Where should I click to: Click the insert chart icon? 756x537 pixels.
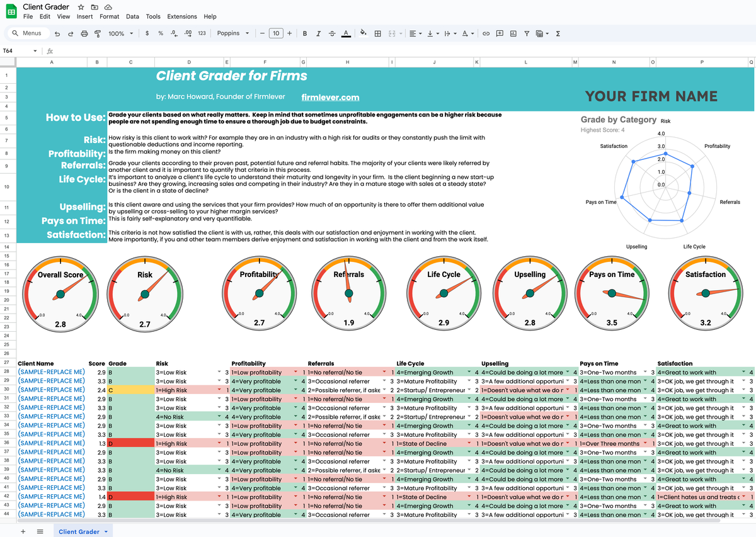[513, 33]
